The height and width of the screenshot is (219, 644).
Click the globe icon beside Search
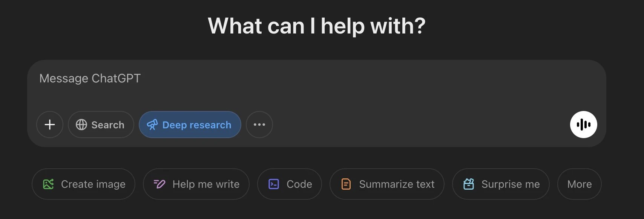click(x=81, y=125)
